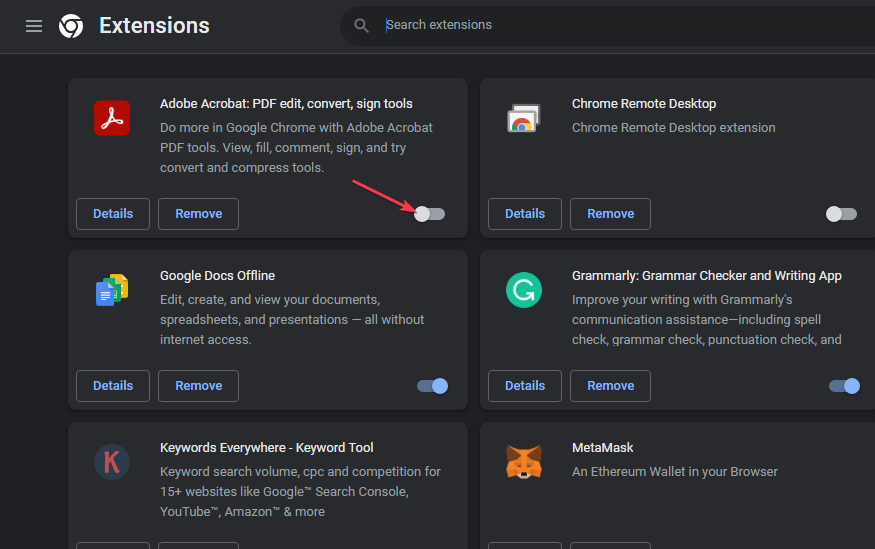Open Details for Adobe Acrobat
Viewport: 875px width, 549px height.
pyautogui.click(x=113, y=214)
